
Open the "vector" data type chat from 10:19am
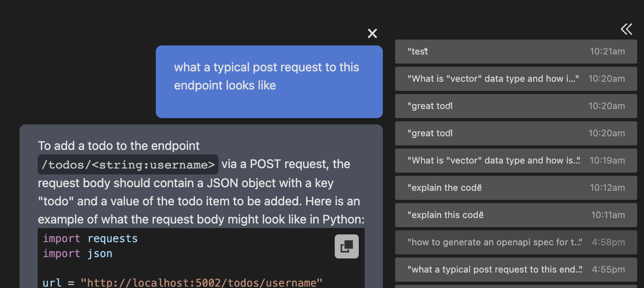516,160
